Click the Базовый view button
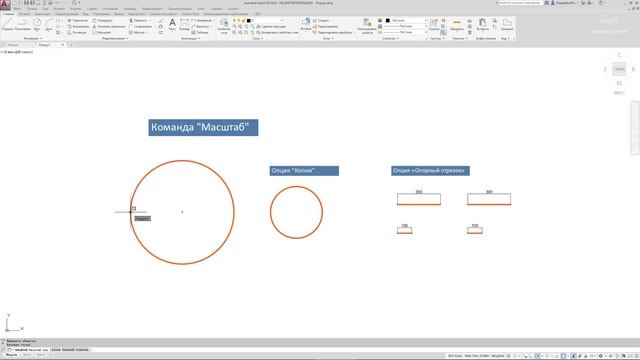 tap(507, 24)
